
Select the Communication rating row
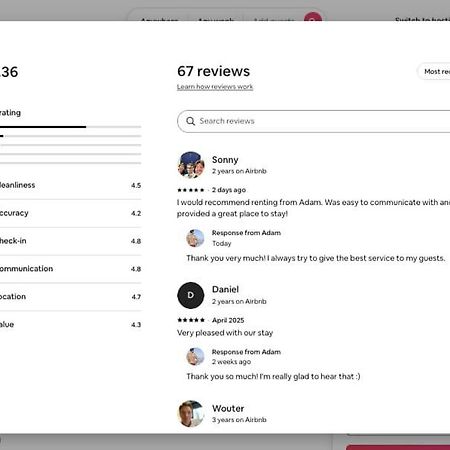coord(71,269)
